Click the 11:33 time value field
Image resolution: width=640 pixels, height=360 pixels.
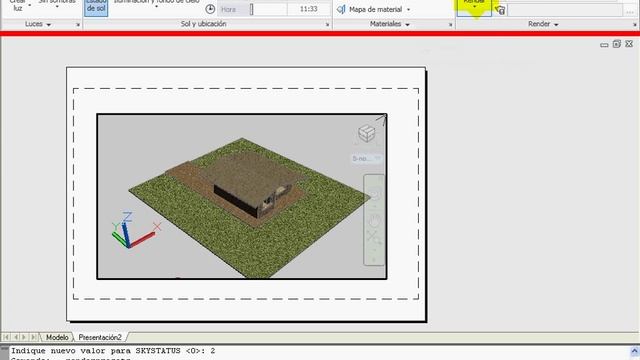click(x=308, y=9)
